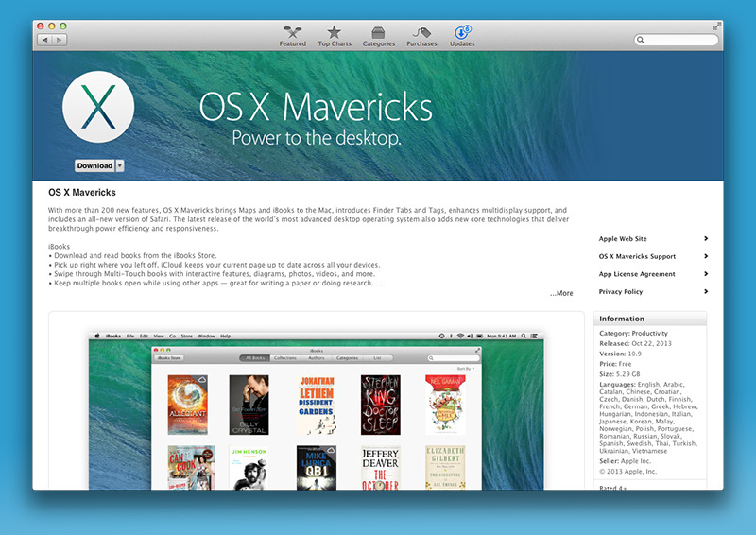756x535 pixels.
Task: Go to Top Charts
Action: (x=334, y=36)
